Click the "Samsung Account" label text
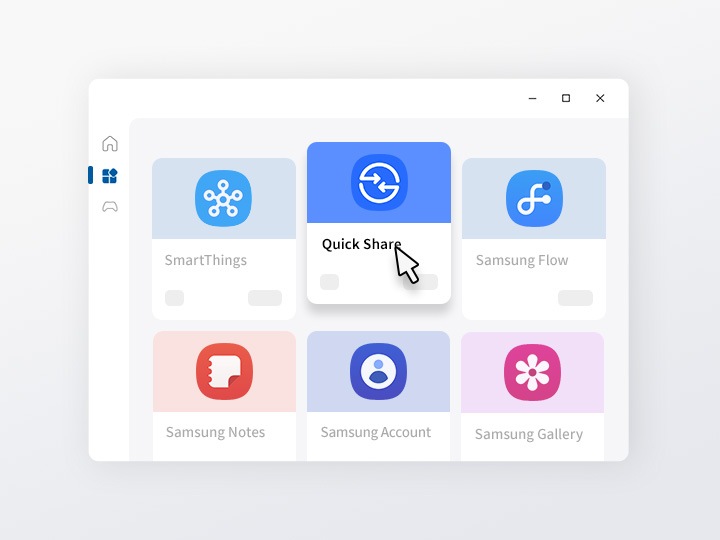 point(375,432)
